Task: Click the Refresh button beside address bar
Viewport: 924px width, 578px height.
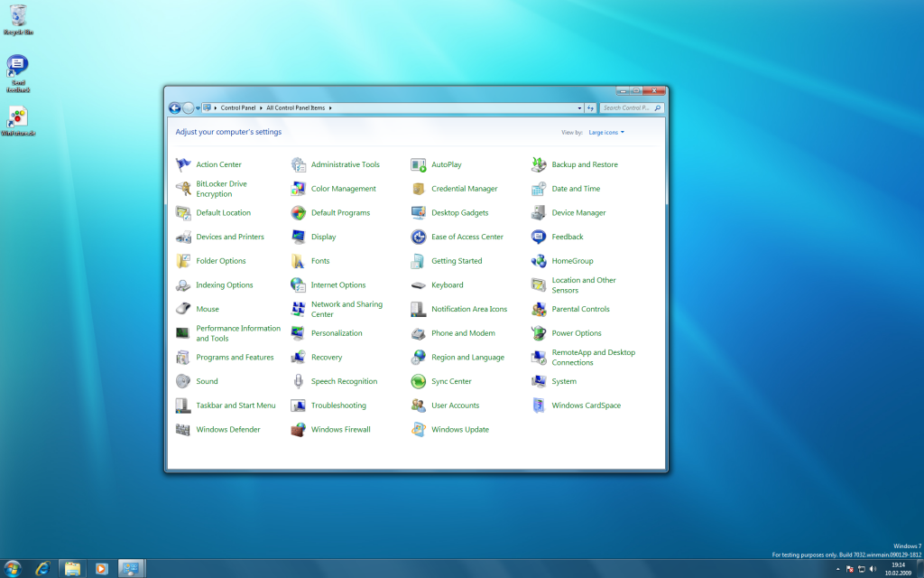Action: (x=590, y=108)
